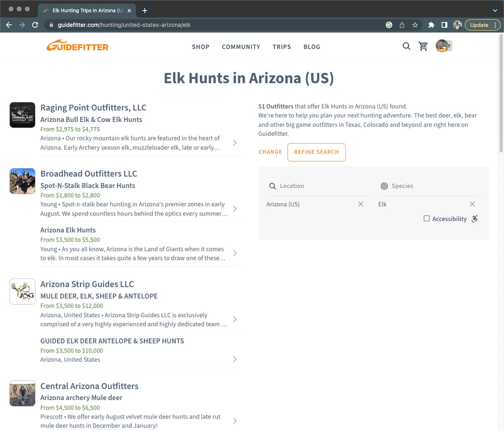The height and width of the screenshot is (431, 504).
Task: Open Raging Point Outfitters, LLC
Action: [x=93, y=108]
